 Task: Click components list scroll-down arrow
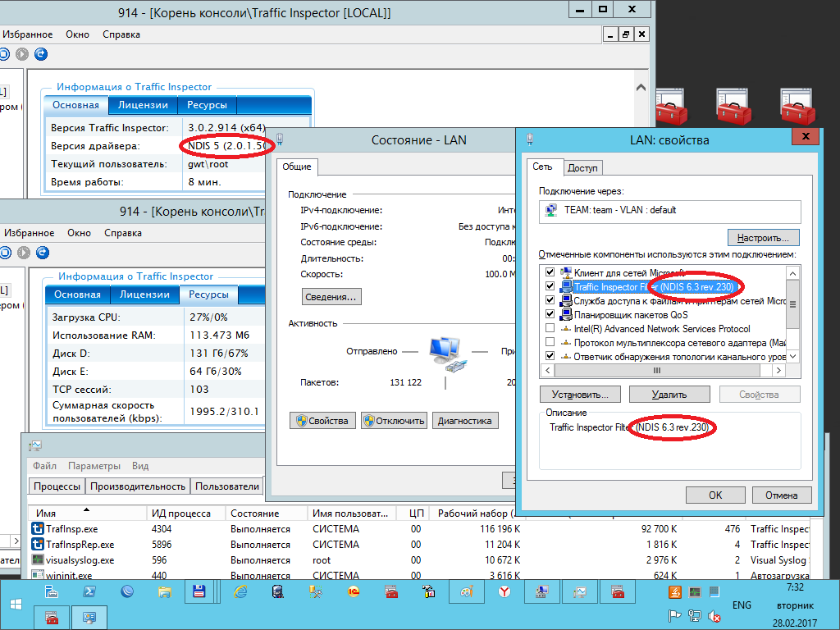point(793,356)
